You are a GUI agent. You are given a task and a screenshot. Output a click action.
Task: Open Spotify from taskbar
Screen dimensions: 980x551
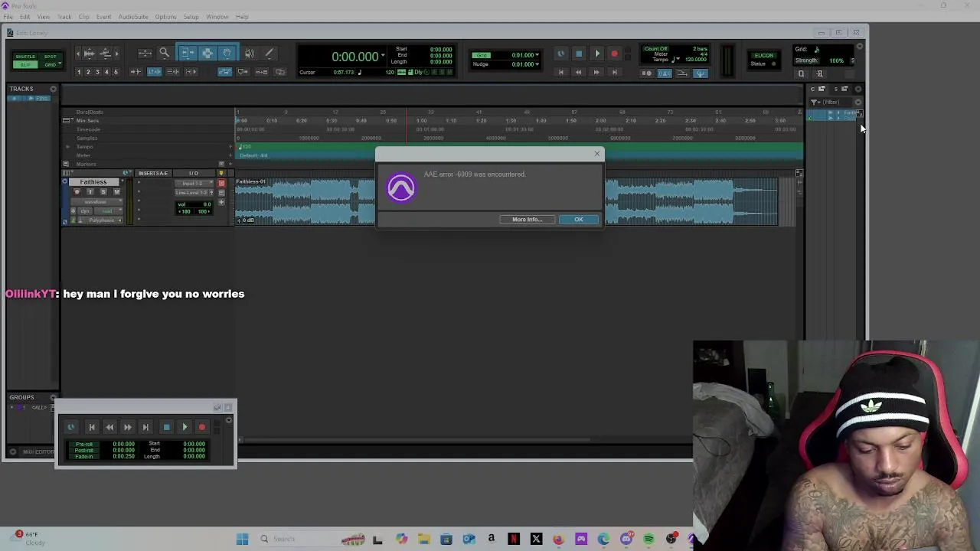(x=648, y=540)
